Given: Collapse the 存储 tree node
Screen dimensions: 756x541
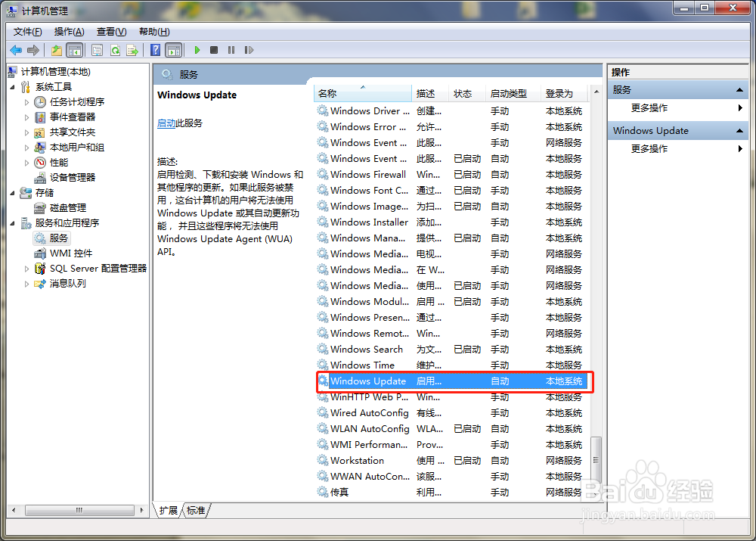Looking at the screenshot, I should [13, 193].
